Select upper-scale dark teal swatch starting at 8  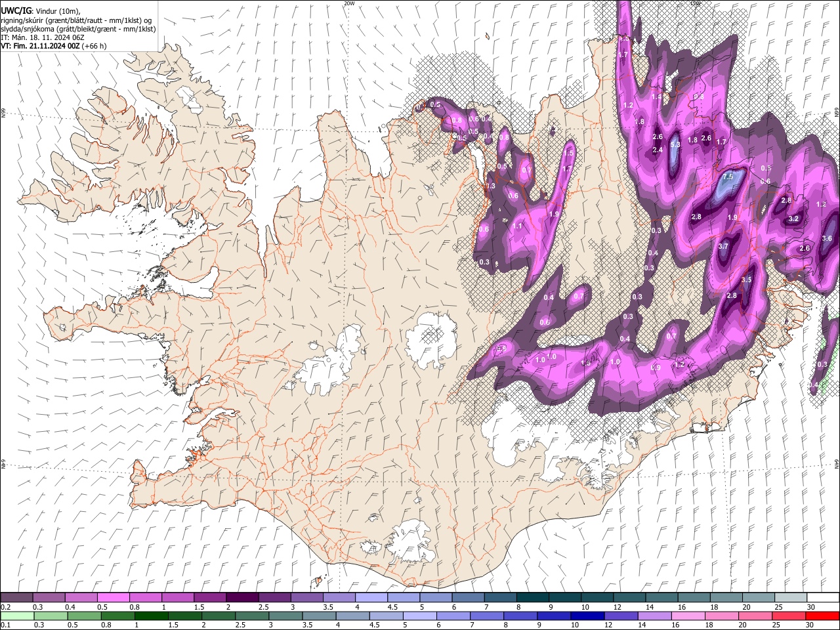point(532,597)
